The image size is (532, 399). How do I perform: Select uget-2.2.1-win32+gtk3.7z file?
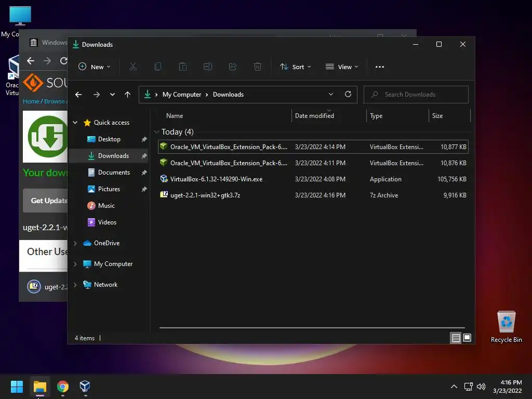(313, 195)
